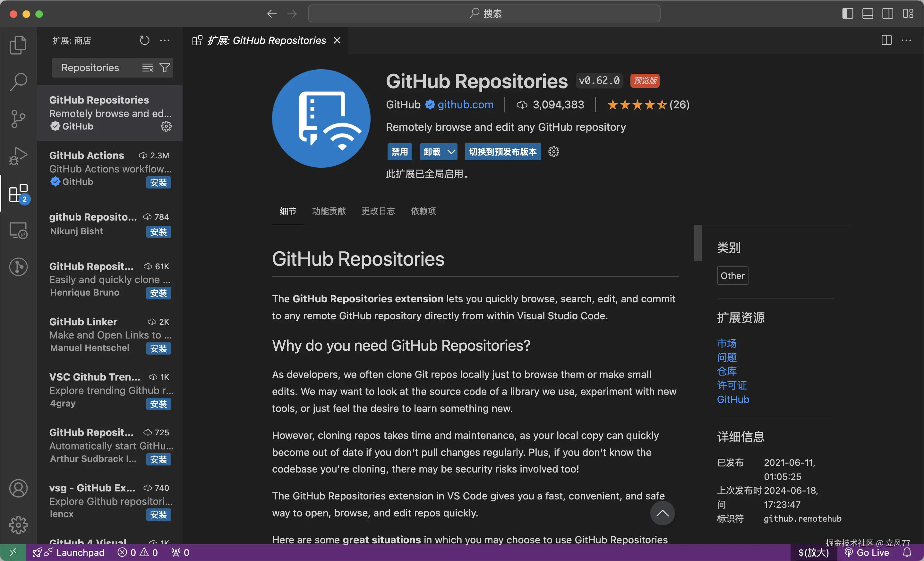Go back with the navigation arrow

pyautogui.click(x=272, y=14)
